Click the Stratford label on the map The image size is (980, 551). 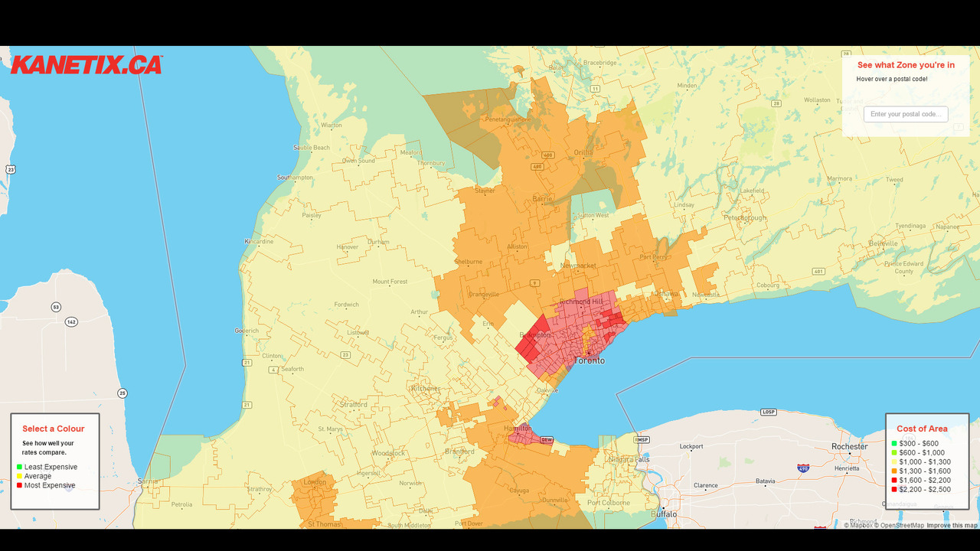[353, 404]
